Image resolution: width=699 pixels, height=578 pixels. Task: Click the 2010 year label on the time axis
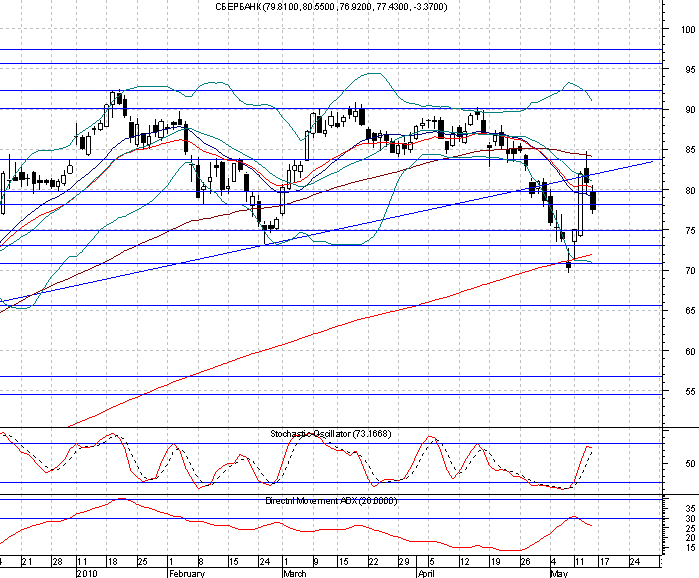[x=87, y=573]
